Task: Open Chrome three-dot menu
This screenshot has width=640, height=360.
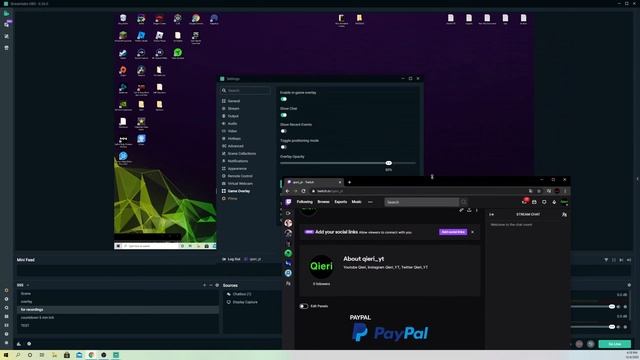Action: [565, 191]
